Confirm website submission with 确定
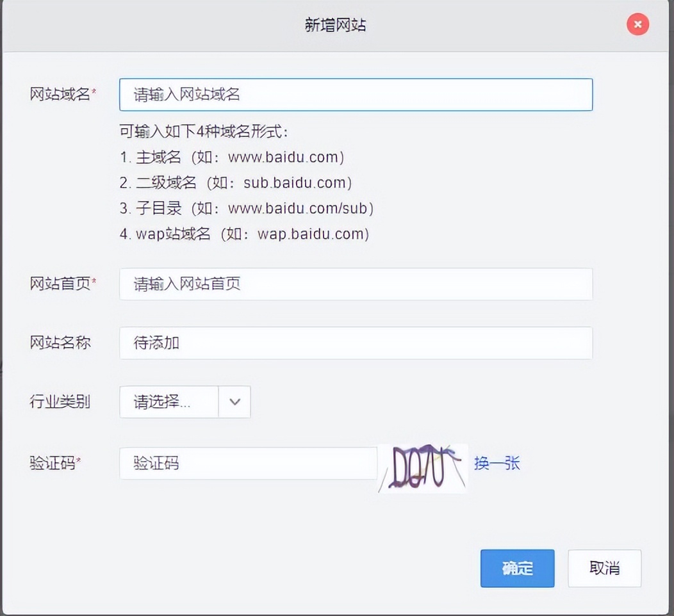 pos(517,568)
